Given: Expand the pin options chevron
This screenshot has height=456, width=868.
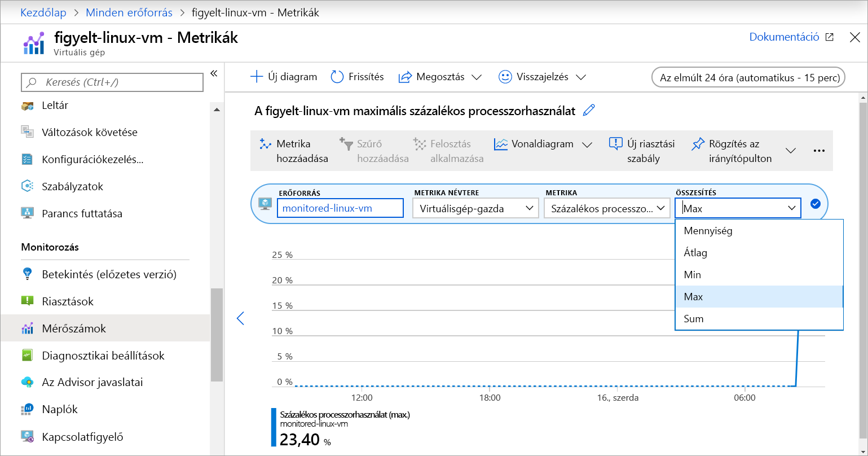Looking at the screenshot, I should click(791, 151).
